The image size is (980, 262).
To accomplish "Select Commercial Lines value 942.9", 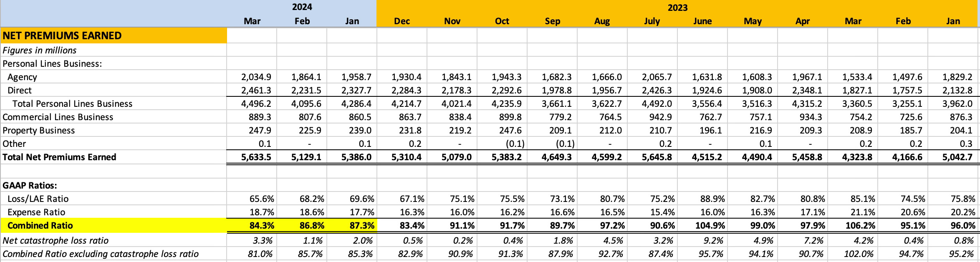I will (660, 117).
